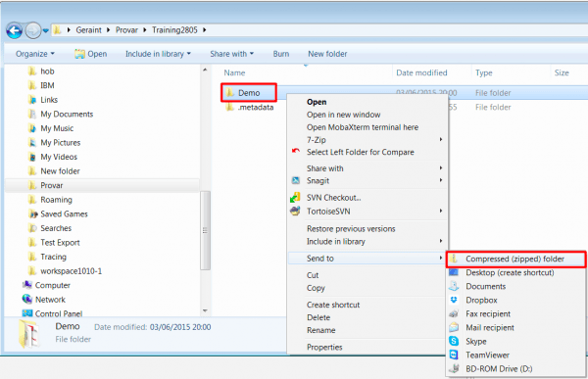Click Dropbox icon in Send to menu

[454, 300]
